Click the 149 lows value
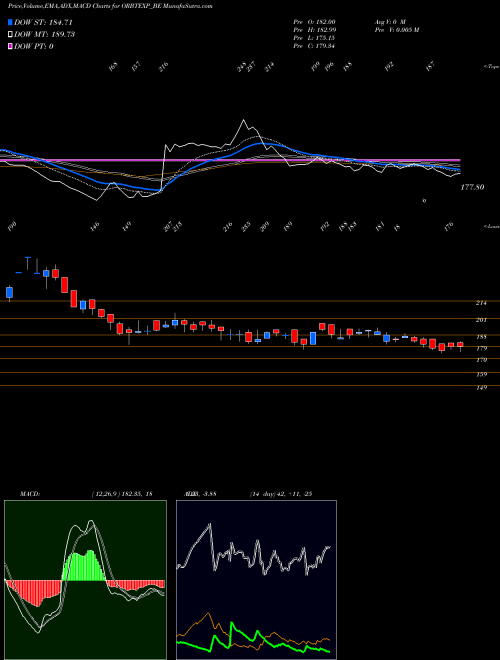Image resolution: width=500 pixels, height=660 pixels. [x=126, y=227]
